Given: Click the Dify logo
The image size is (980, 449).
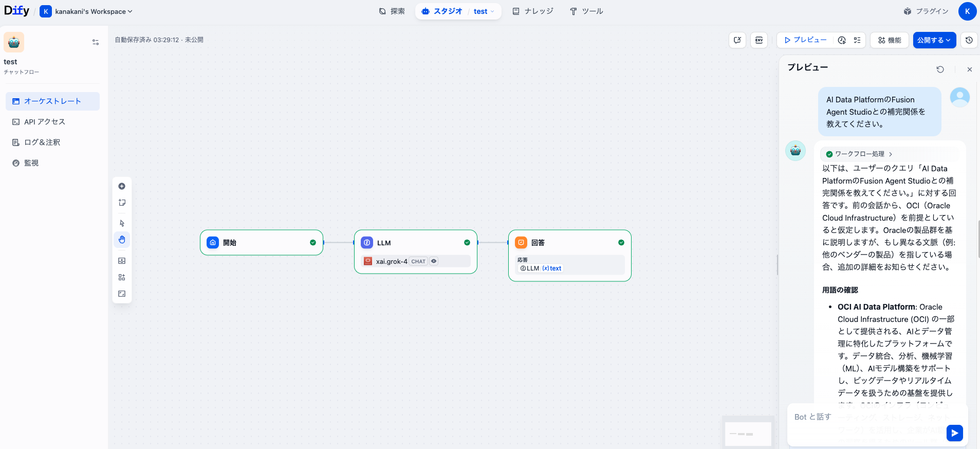Looking at the screenshot, I should pyautogui.click(x=16, y=11).
